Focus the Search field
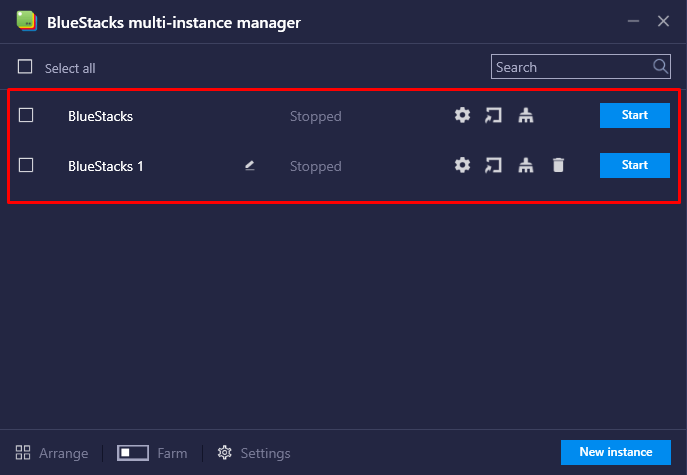 pos(581,67)
